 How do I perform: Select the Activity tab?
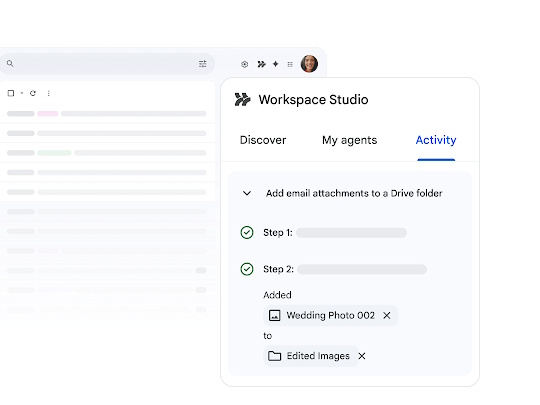coord(436,140)
